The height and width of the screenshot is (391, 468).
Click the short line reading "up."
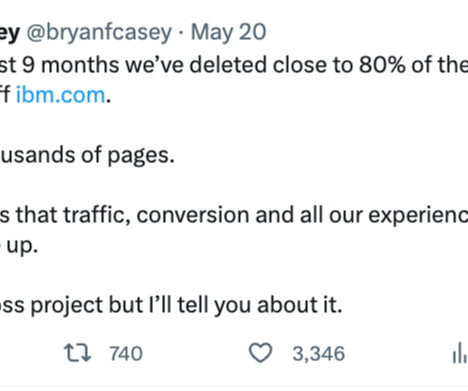19,246
